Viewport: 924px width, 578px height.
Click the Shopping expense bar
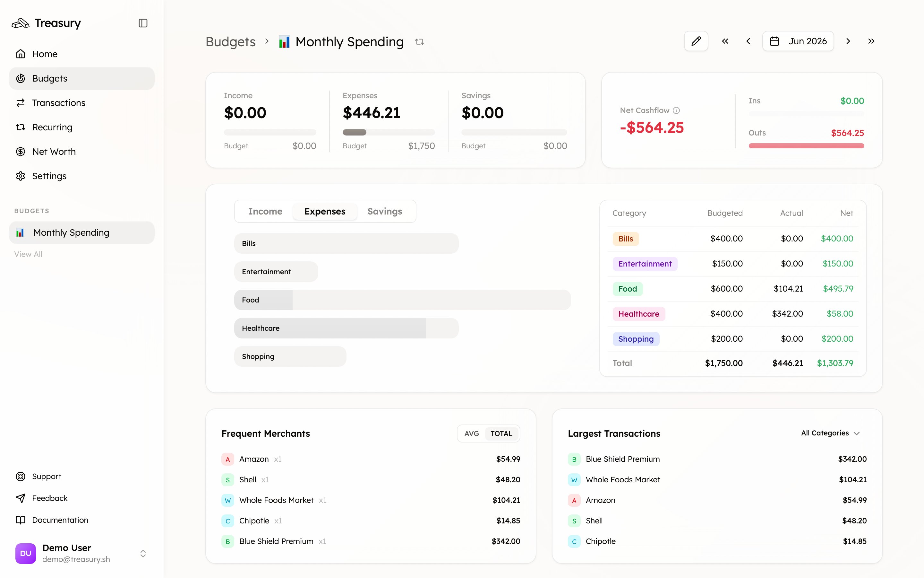(x=290, y=357)
